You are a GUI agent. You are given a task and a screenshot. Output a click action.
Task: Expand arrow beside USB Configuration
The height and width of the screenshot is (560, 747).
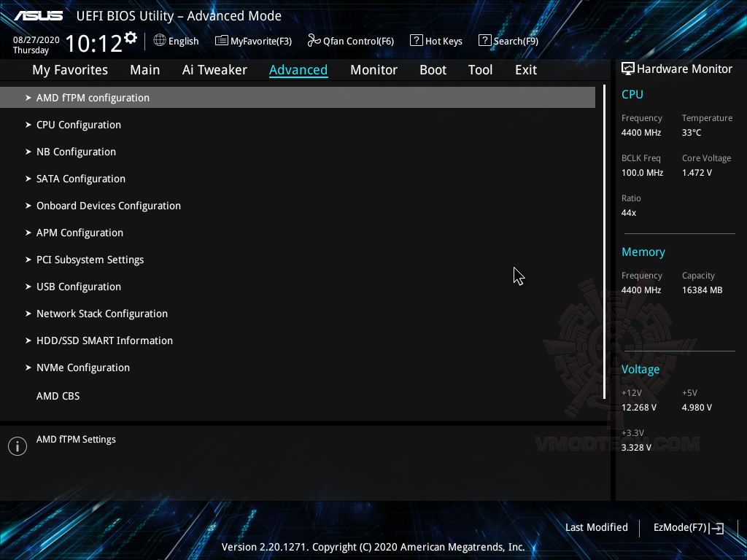[28, 287]
